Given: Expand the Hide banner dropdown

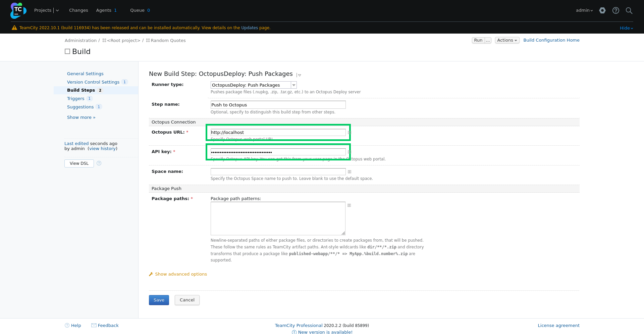Looking at the screenshot, I should tap(626, 28).
